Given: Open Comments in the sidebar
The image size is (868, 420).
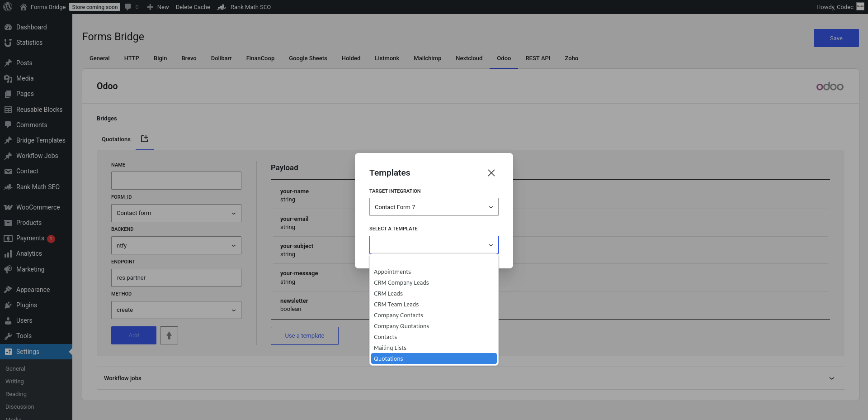Looking at the screenshot, I should [x=36, y=125].
